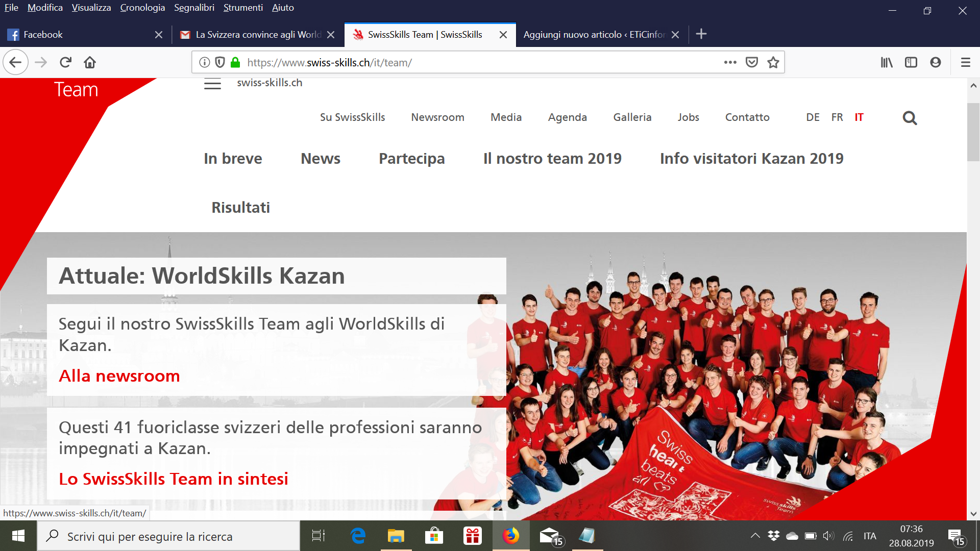The width and height of the screenshot is (980, 551).
Task: Show site information icon in address bar
Action: (x=205, y=62)
